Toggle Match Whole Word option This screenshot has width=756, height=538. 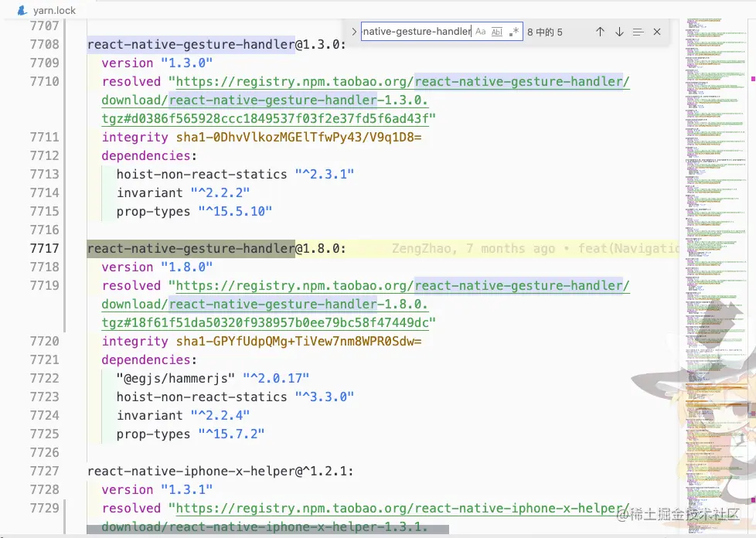pos(496,32)
